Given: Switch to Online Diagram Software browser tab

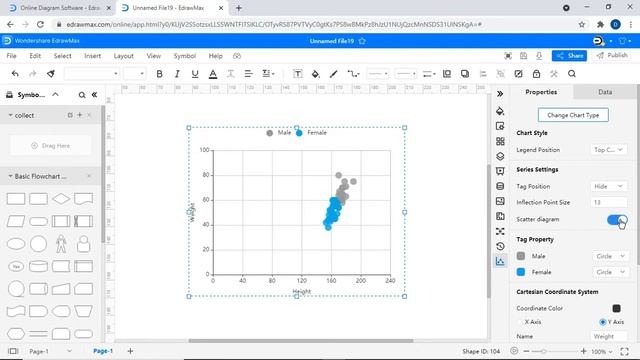Looking at the screenshot, I should coord(60,8).
